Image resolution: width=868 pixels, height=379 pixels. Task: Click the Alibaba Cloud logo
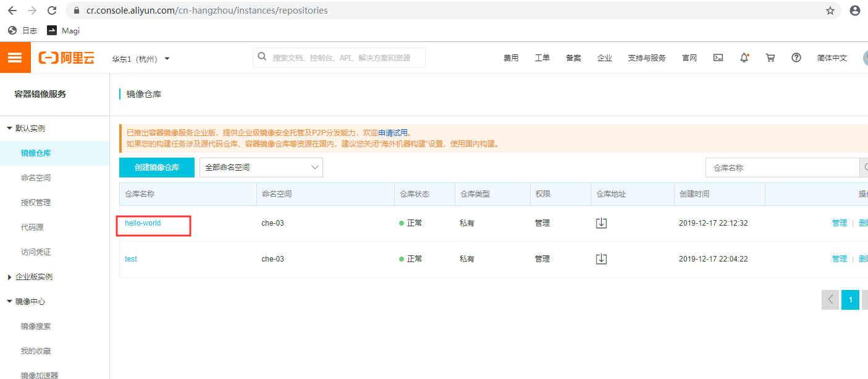click(66, 57)
